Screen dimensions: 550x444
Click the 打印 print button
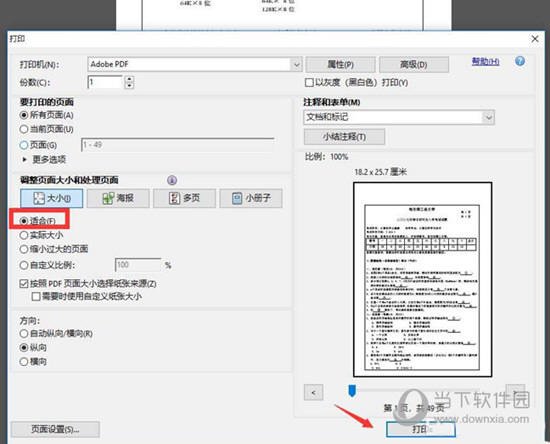pyautogui.click(x=421, y=429)
